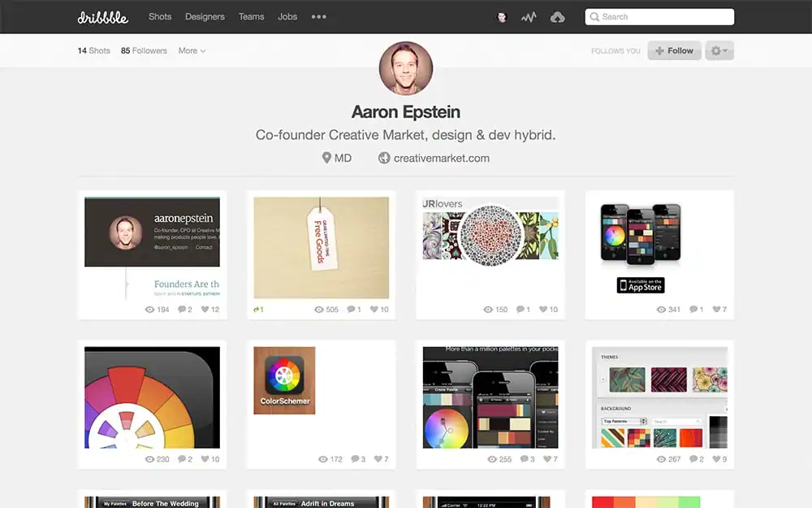
Task: Click the Aaron Epstein name heading
Action: click(x=405, y=111)
